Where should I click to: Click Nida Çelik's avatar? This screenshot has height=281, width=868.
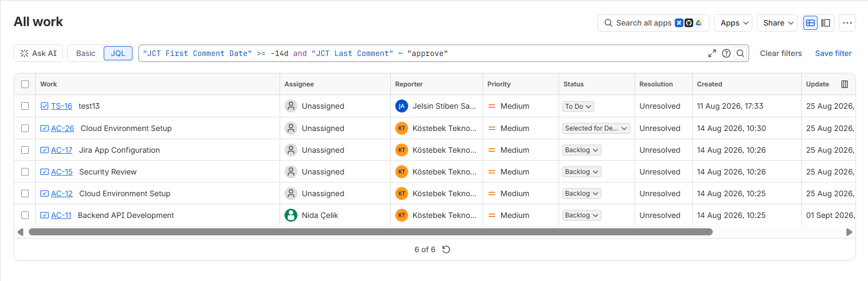tap(291, 215)
